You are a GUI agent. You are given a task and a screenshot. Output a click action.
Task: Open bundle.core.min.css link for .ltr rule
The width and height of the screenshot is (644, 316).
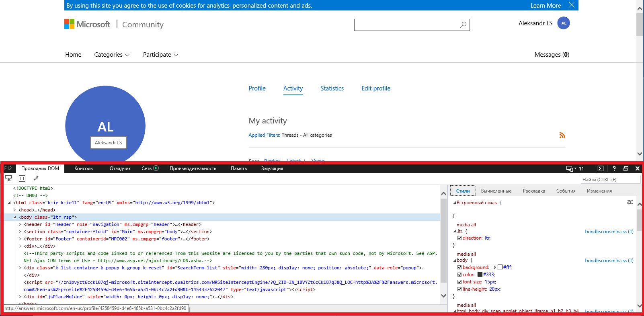[x=609, y=232]
